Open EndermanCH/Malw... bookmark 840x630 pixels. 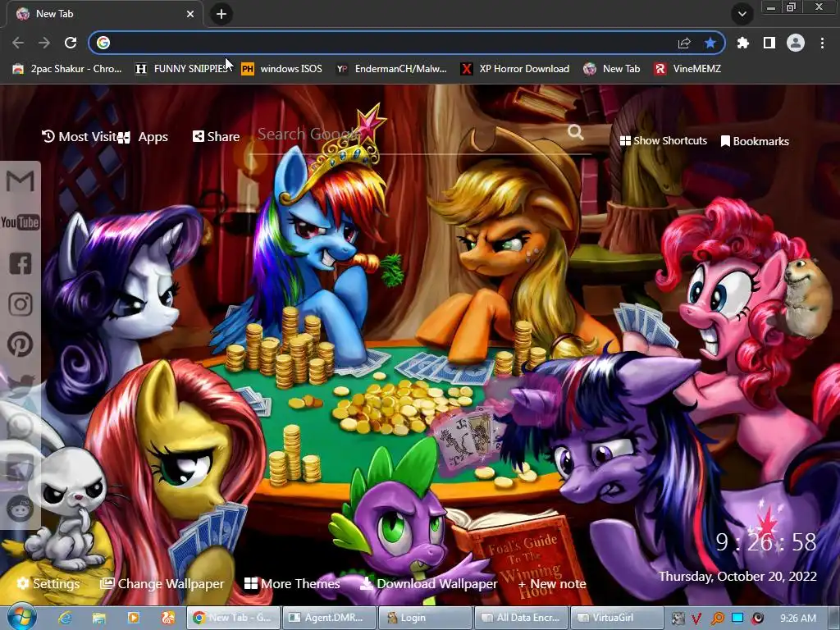pyautogui.click(x=391, y=69)
